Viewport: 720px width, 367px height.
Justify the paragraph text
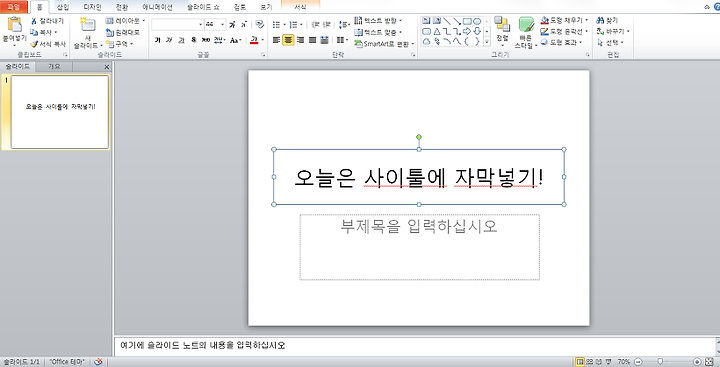pyautogui.click(x=312, y=40)
